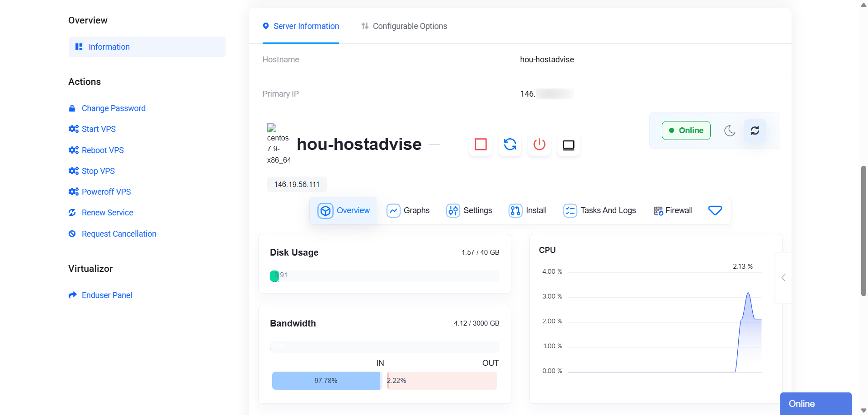
Task: Click the pink 2.22% OUT bandwidth bar
Action: (x=442, y=381)
